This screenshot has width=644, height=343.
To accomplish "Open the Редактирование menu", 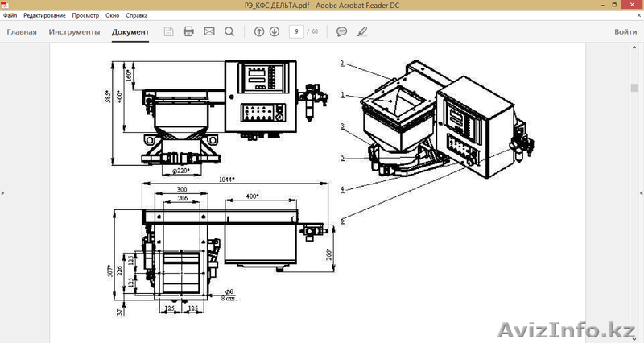I will click(44, 15).
